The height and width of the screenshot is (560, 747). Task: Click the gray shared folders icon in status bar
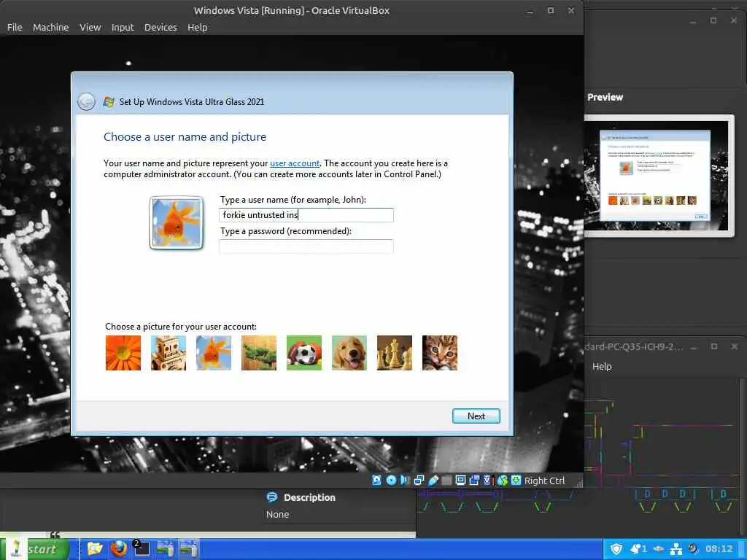tap(446, 481)
